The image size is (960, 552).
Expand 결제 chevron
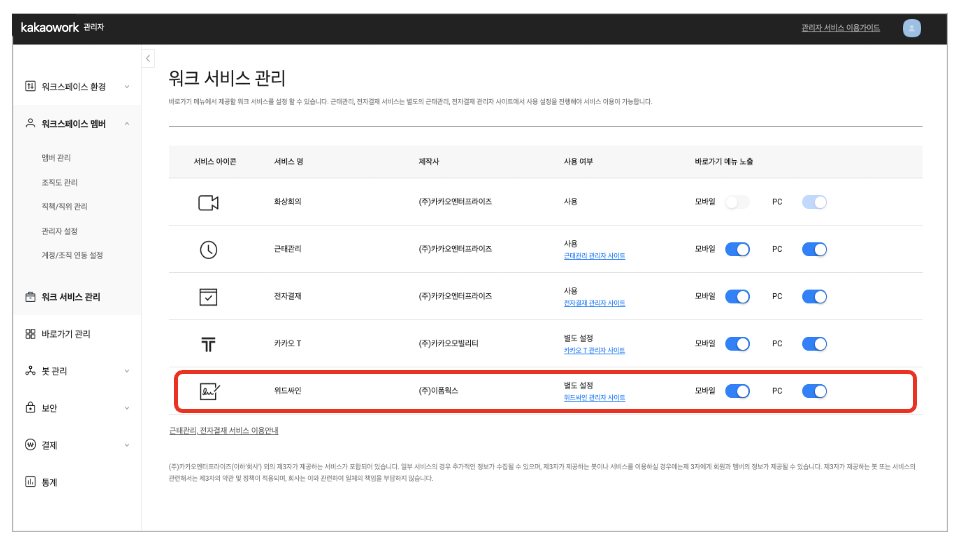[127, 445]
